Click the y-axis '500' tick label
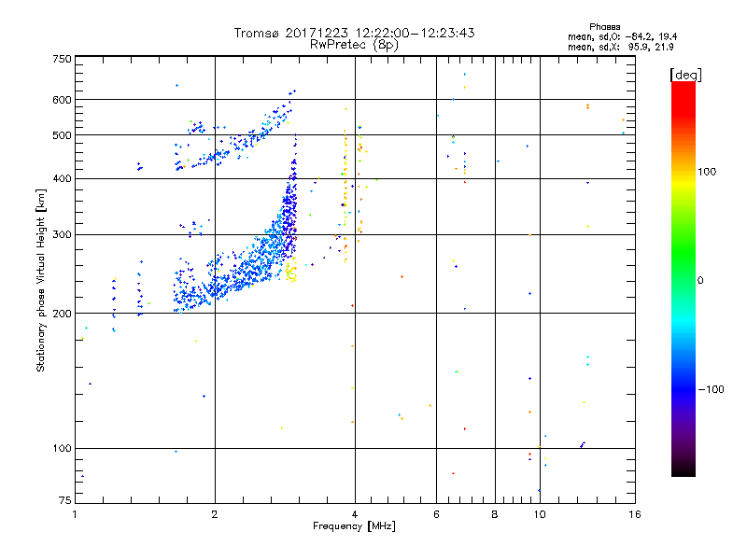Screen dimensions: 747x560 click(x=62, y=135)
